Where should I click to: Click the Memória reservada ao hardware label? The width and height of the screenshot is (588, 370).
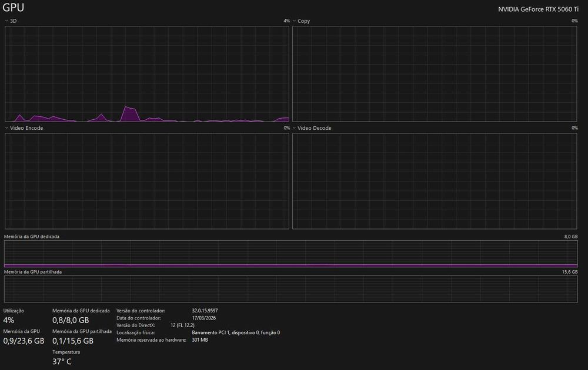point(152,340)
